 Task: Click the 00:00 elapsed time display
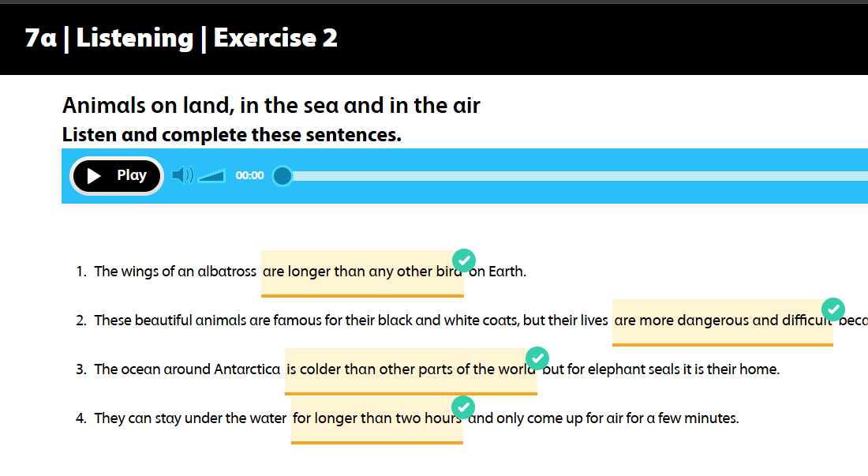point(249,175)
